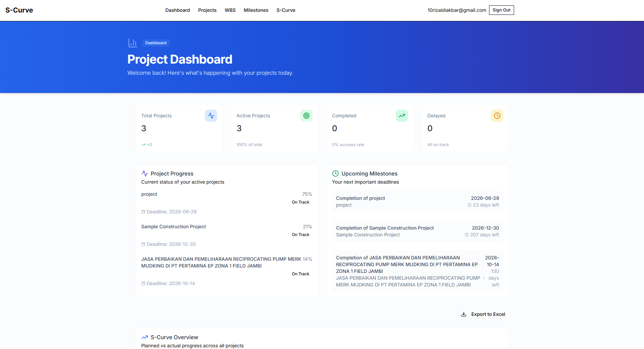Click the Active Projects card
This screenshot has width=644, height=349.
tap(275, 129)
